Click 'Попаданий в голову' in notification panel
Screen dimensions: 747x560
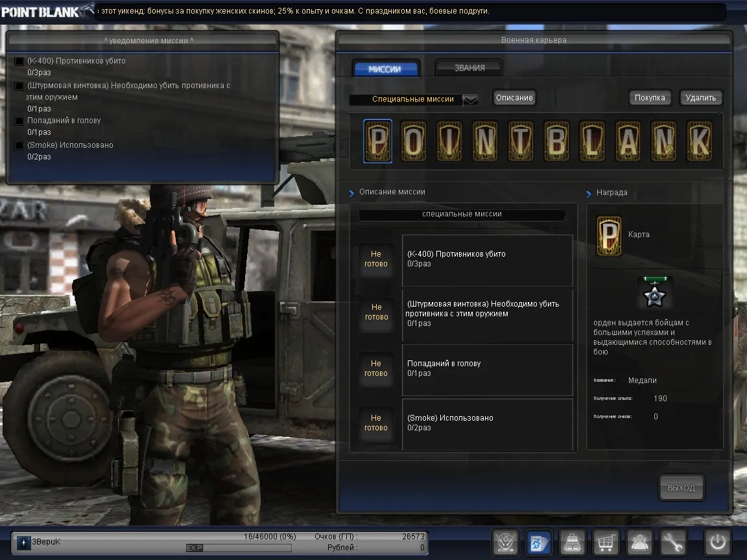point(64,121)
